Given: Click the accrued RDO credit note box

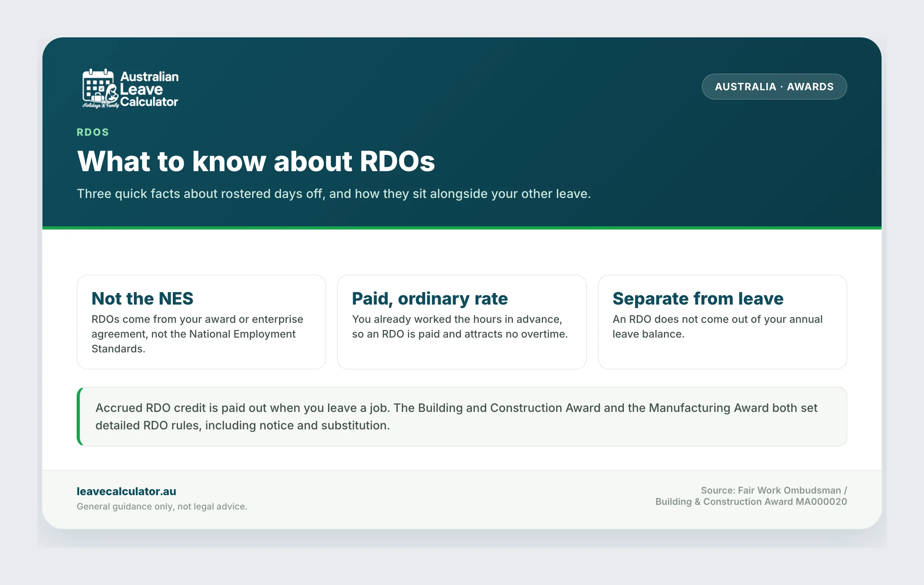Looking at the screenshot, I should [x=462, y=417].
